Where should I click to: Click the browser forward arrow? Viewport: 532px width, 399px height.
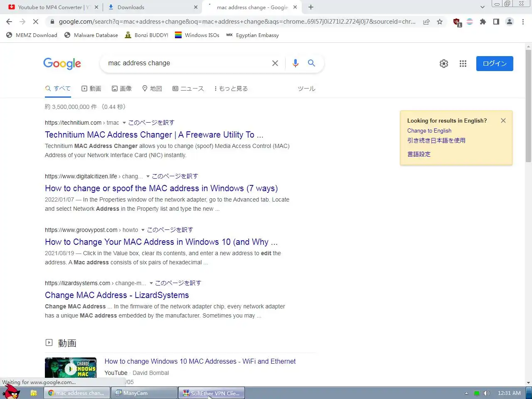[22, 22]
